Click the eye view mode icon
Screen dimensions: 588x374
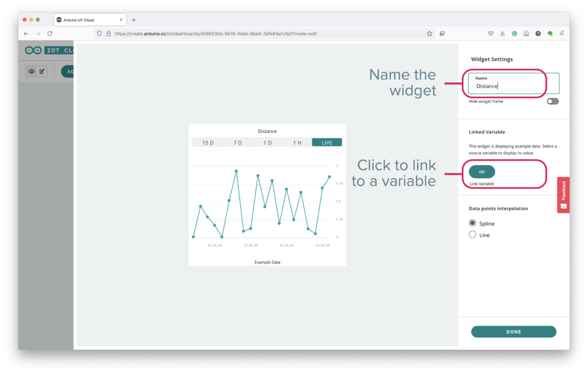(x=32, y=71)
